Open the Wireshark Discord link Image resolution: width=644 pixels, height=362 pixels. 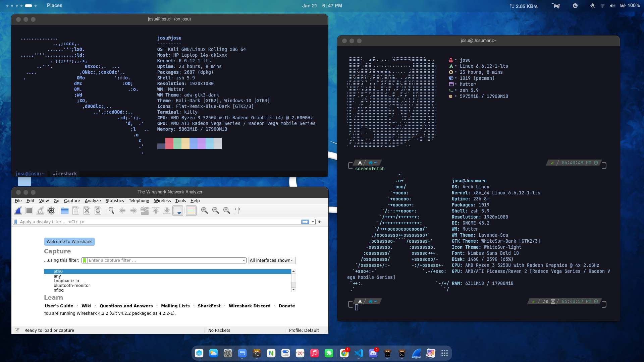tap(250, 306)
